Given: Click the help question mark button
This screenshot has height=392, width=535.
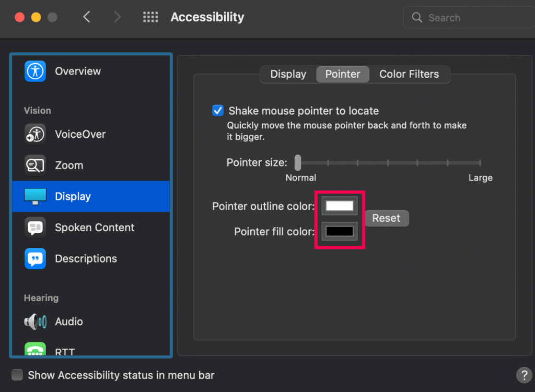Looking at the screenshot, I should click(x=524, y=375).
